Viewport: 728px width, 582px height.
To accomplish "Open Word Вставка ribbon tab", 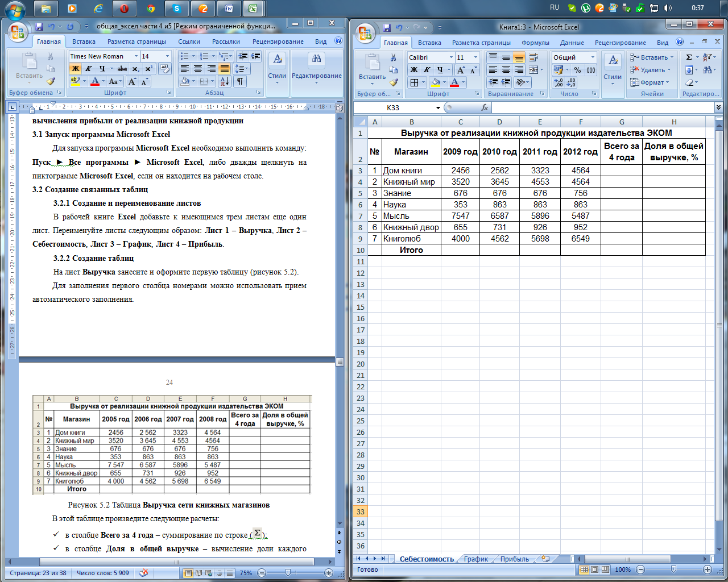I will (x=84, y=41).
